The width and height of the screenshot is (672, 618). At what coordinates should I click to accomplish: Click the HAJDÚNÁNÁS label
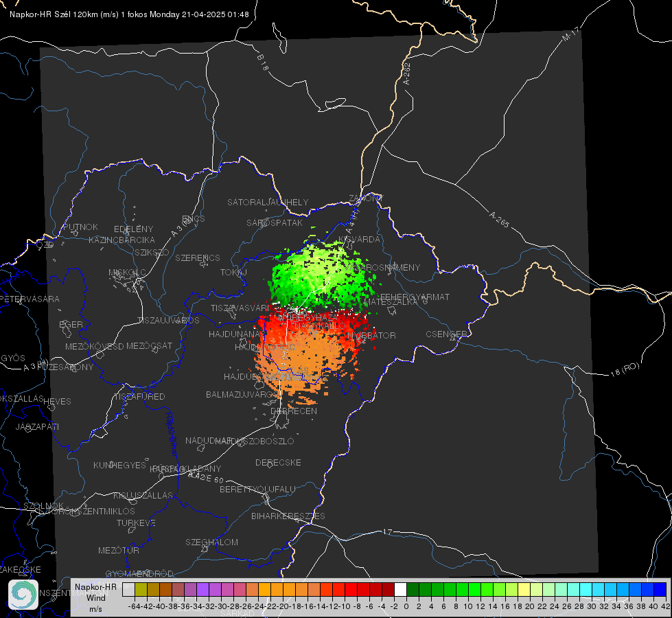point(237,334)
